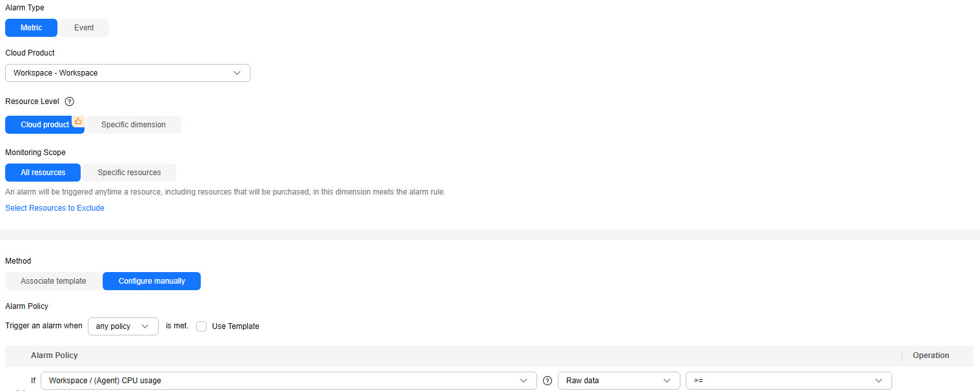Viewport: 980px width, 391px height.
Task: Click the comparison operator chevron arrow
Action: point(879,381)
